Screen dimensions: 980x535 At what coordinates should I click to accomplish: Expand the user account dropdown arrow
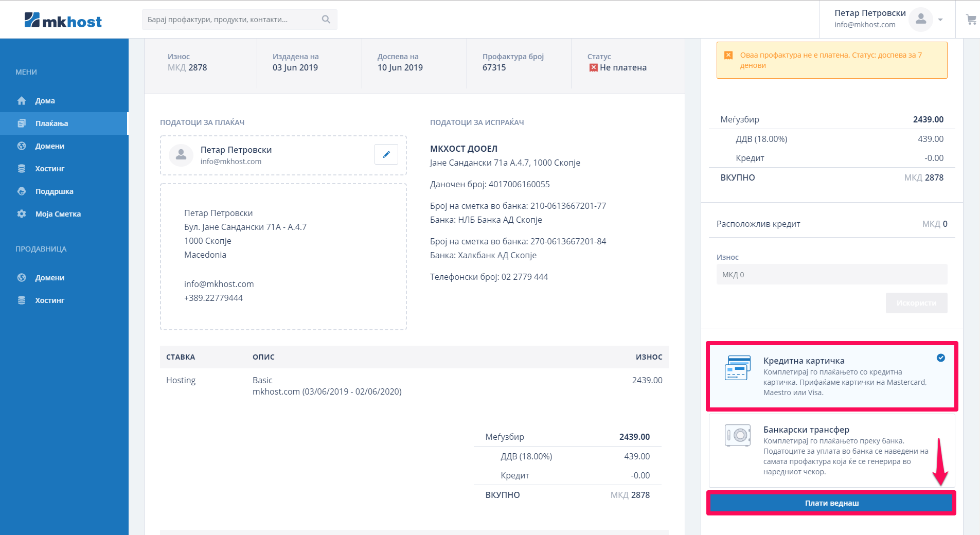(940, 20)
